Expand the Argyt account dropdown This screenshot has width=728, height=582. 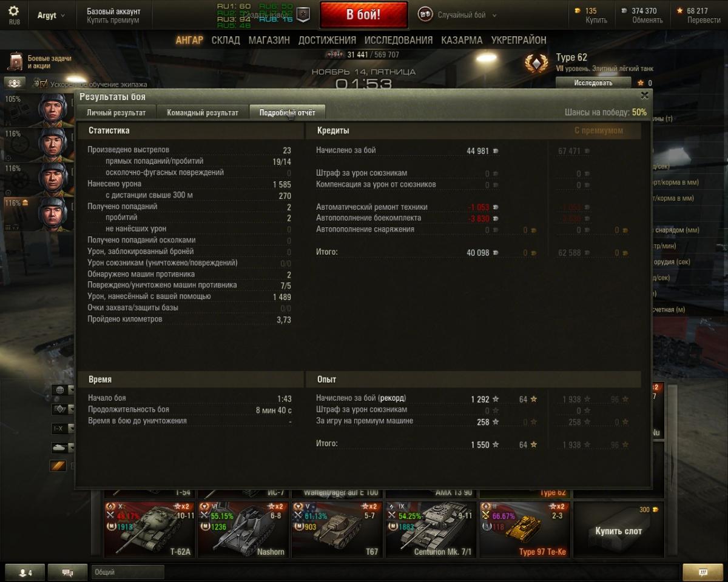tap(51, 15)
